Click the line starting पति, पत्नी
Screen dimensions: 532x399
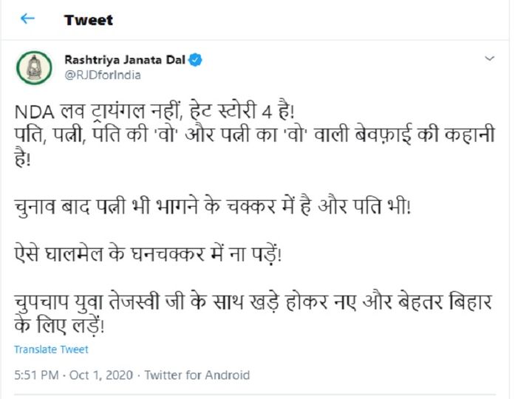point(254,134)
